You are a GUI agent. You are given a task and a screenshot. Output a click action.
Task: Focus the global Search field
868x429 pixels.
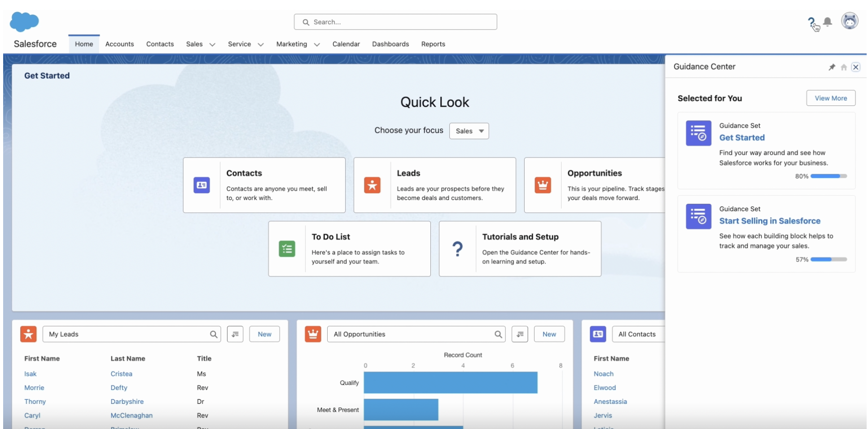click(395, 22)
